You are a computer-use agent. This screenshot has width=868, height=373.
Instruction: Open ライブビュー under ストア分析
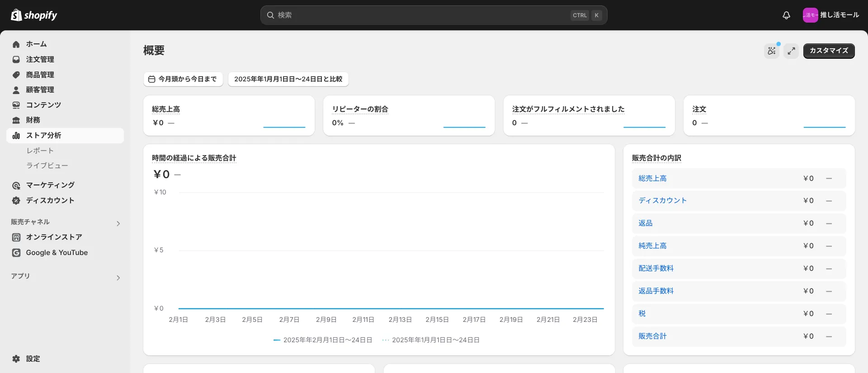[47, 165]
